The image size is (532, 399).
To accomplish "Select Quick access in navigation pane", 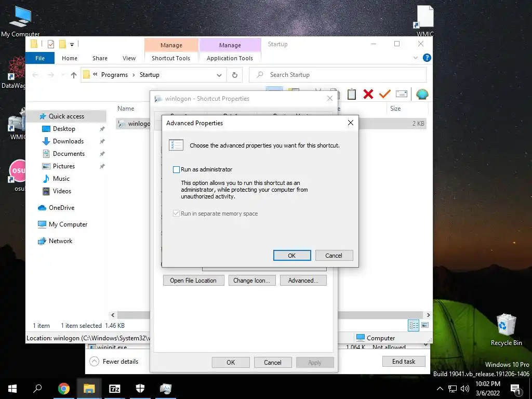I will point(66,116).
